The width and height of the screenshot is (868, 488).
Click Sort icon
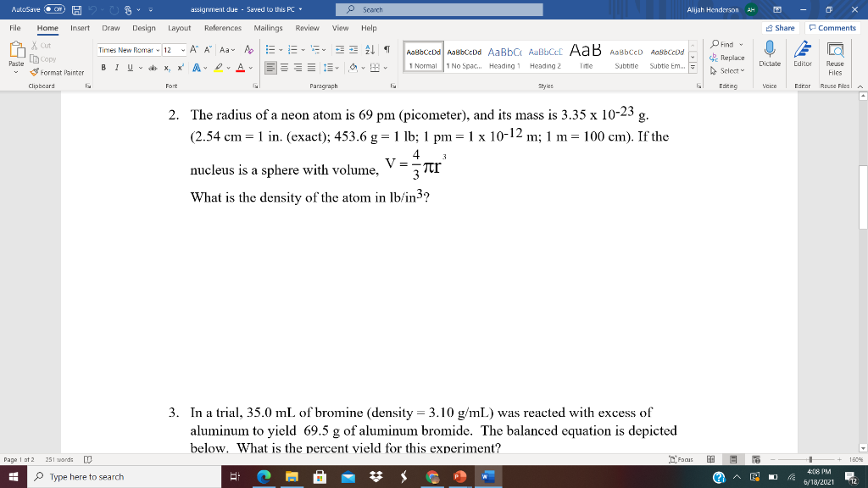(x=370, y=50)
